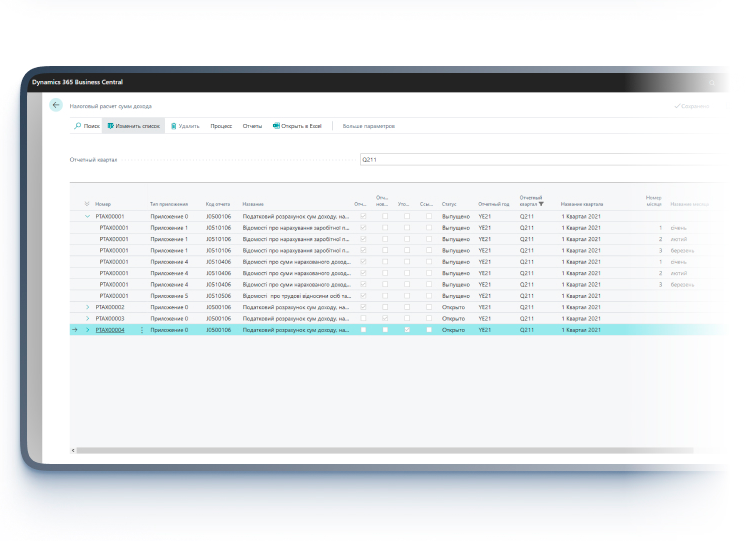Click the back arrow button

click(x=56, y=105)
